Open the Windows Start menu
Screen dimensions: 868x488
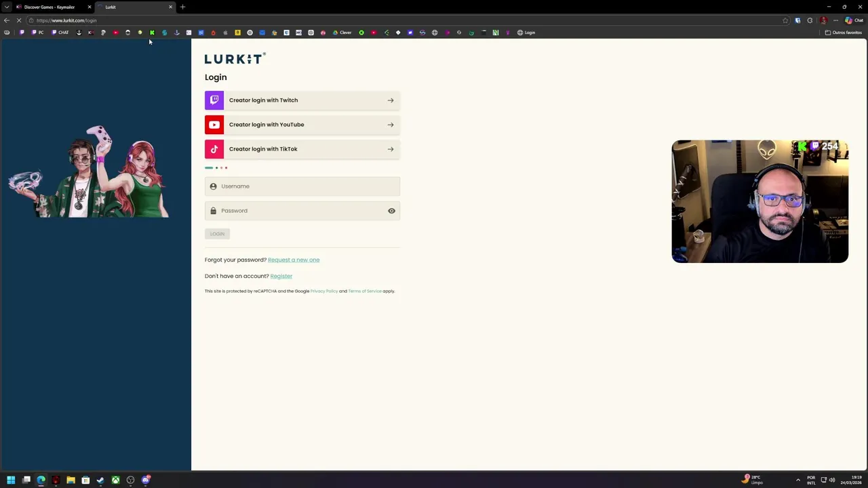pos(11,480)
